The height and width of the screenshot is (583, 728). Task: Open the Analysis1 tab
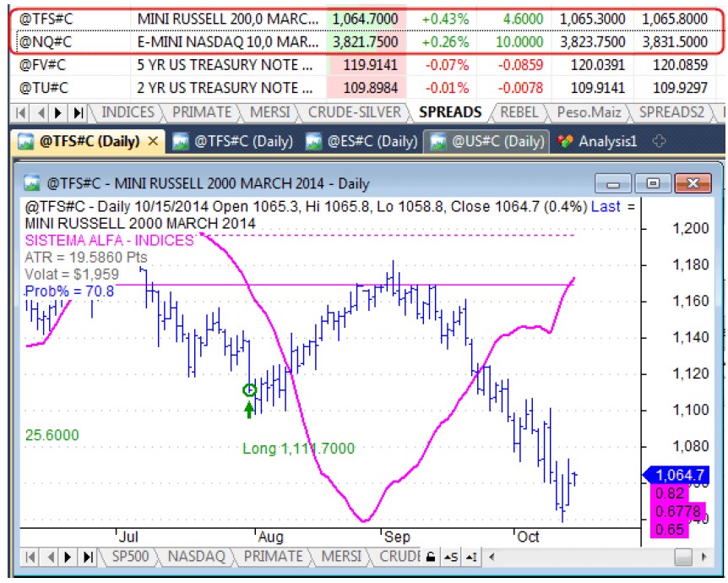(598, 141)
